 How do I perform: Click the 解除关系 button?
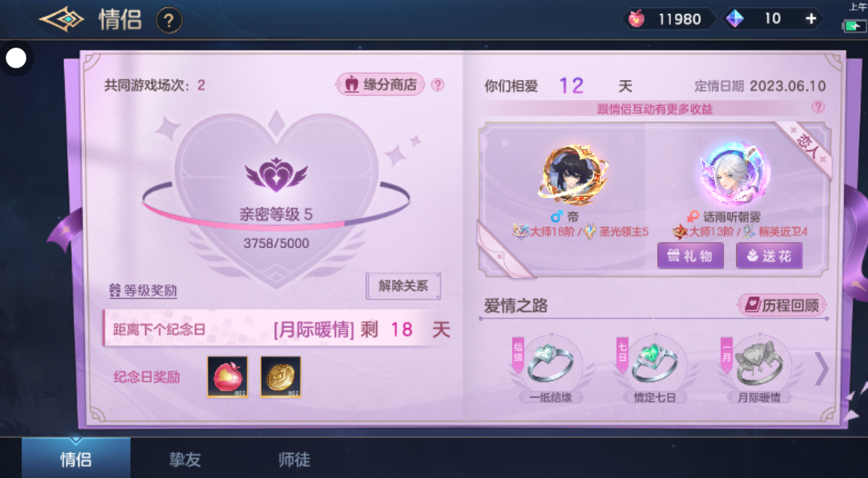click(403, 286)
